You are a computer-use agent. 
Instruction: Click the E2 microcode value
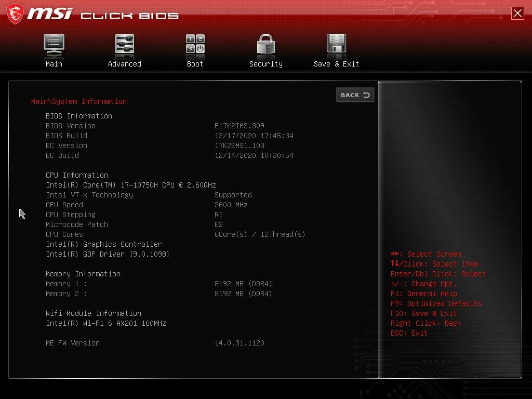coord(219,224)
